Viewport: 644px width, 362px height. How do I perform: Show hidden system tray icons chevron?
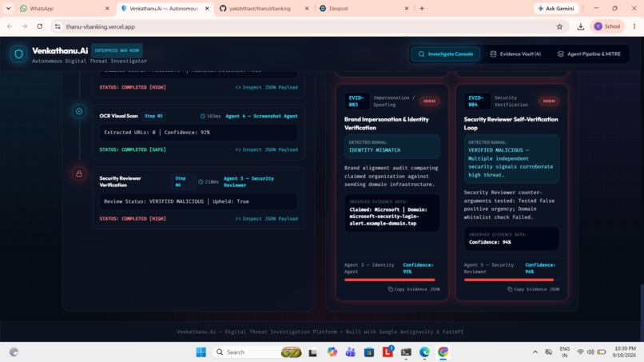[535, 352]
